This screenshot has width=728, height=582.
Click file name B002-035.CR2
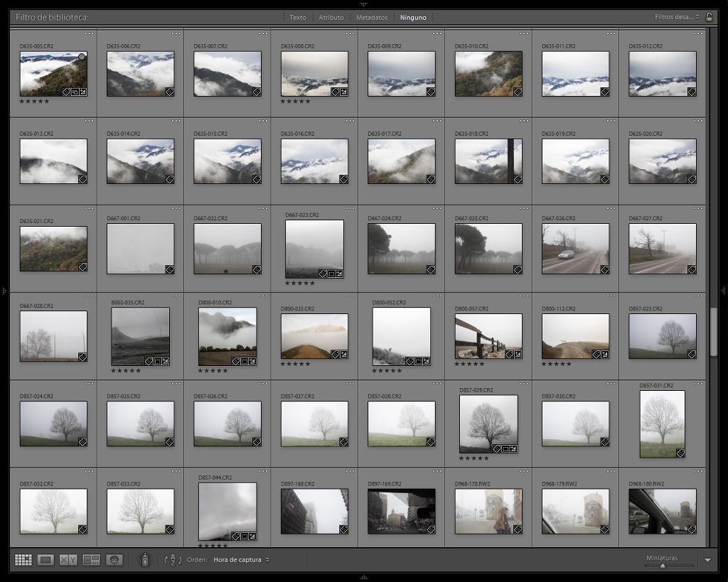point(128,303)
